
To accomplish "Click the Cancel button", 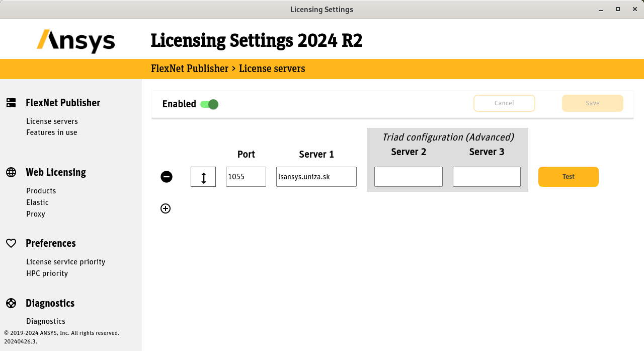I will click(x=504, y=103).
